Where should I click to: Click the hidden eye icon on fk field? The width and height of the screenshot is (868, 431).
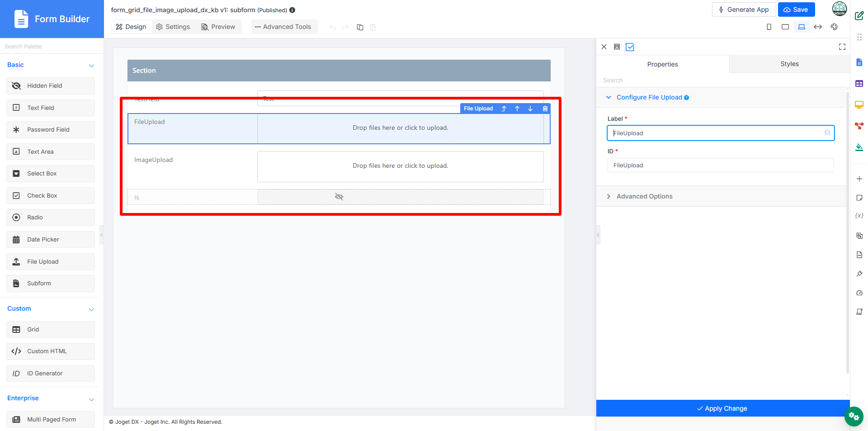(339, 197)
